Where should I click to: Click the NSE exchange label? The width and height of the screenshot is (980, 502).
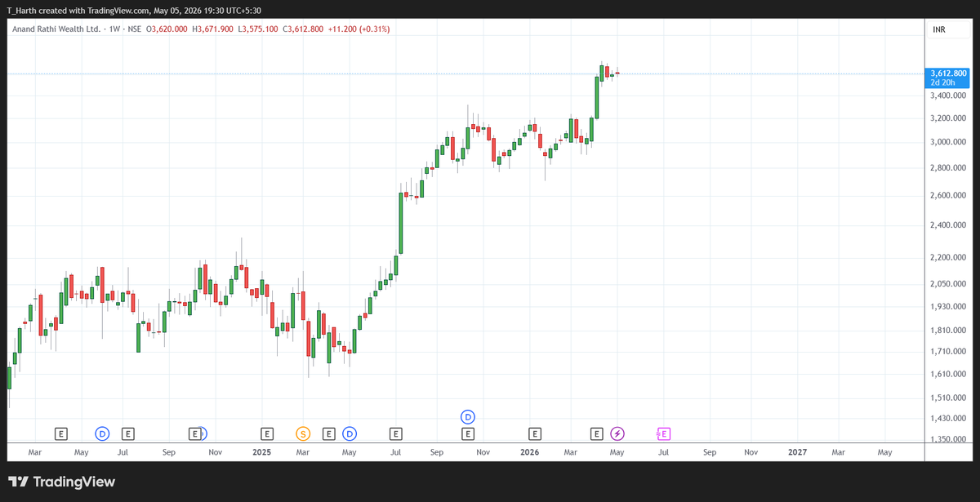click(x=136, y=29)
